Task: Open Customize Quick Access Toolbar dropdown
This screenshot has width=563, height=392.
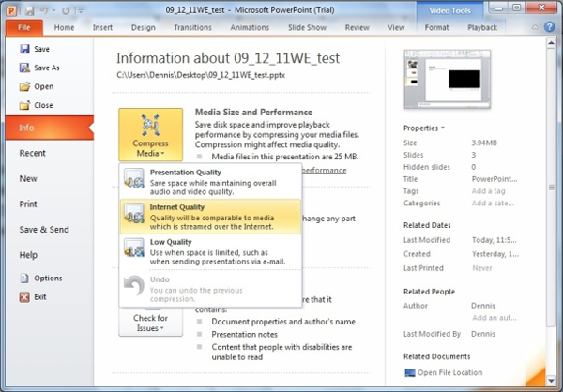Action: point(81,10)
